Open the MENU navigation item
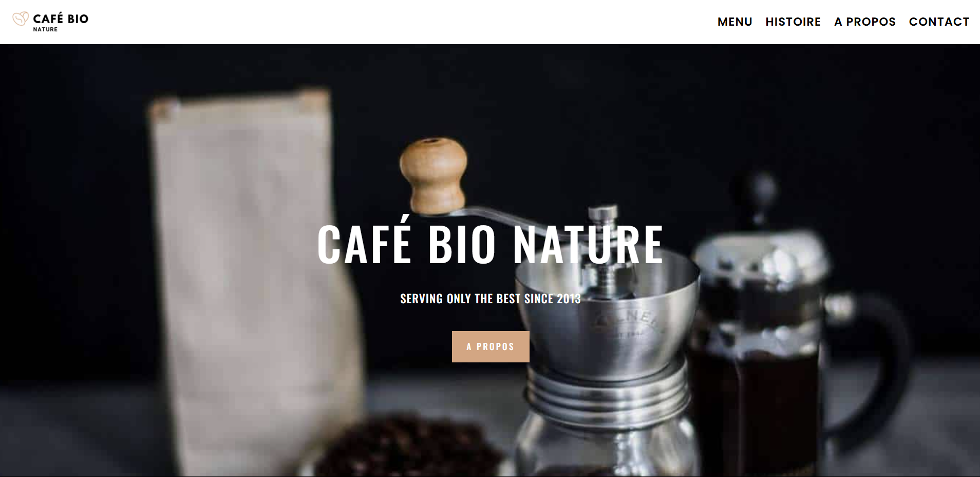 point(734,22)
